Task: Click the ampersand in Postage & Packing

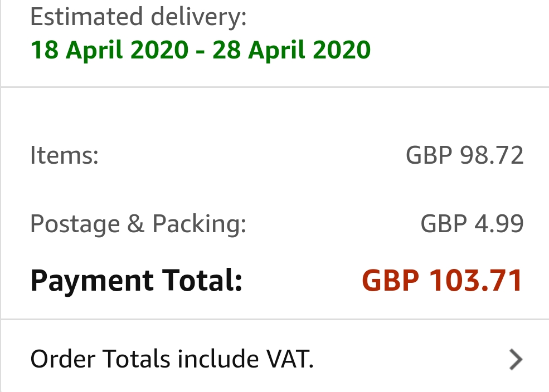Action: (x=136, y=224)
